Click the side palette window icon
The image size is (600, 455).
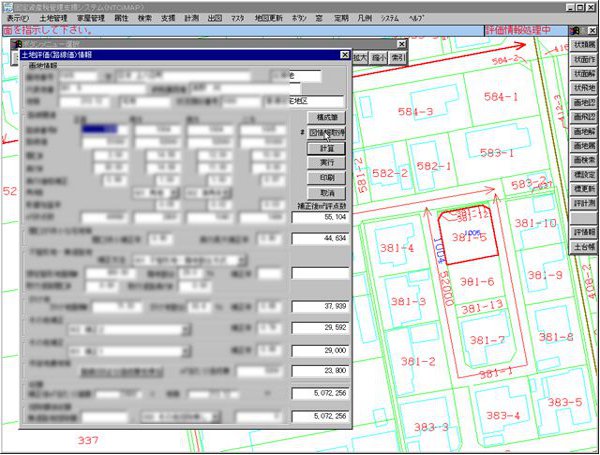click(x=574, y=31)
